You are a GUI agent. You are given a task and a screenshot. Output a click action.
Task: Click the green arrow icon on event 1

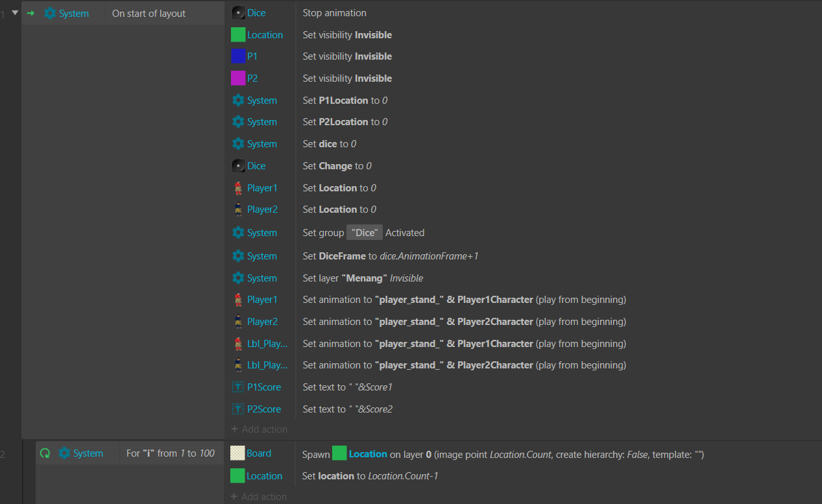(x=30, y=13)
